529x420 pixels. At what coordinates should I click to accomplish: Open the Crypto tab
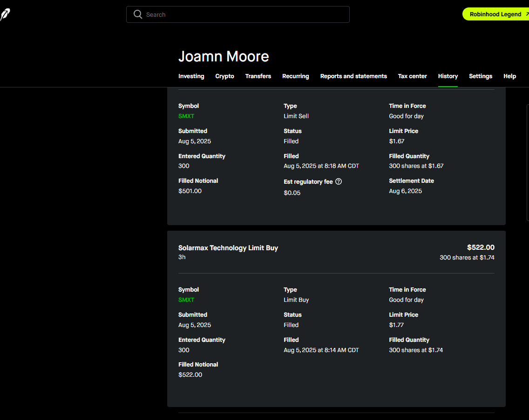click(x=224, y=76)
